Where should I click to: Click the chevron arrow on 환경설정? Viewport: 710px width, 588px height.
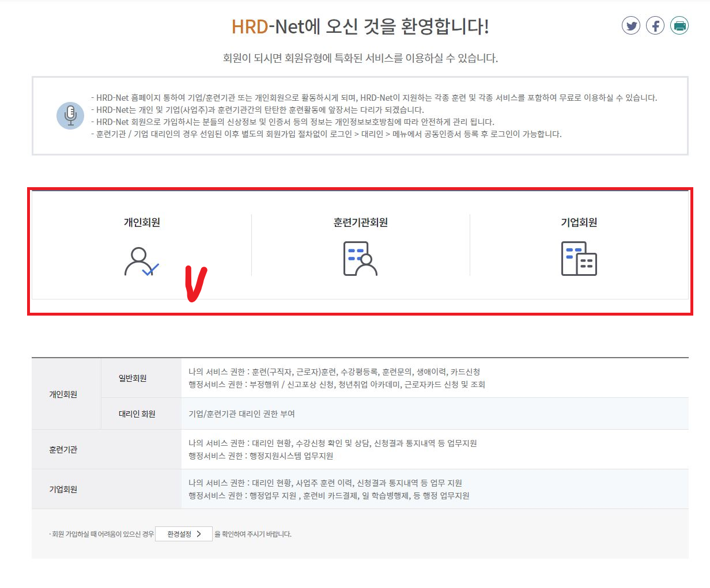tap(199, 534)
